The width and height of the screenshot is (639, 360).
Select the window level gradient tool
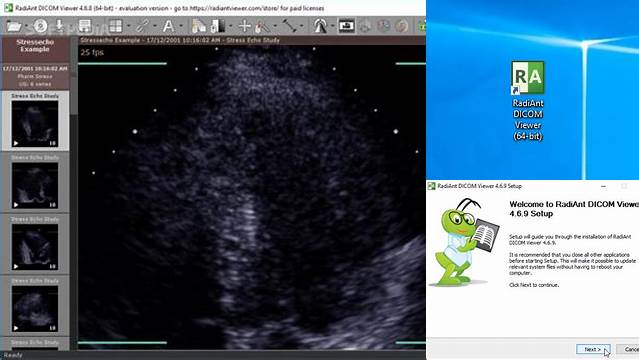tap(218, 26)
